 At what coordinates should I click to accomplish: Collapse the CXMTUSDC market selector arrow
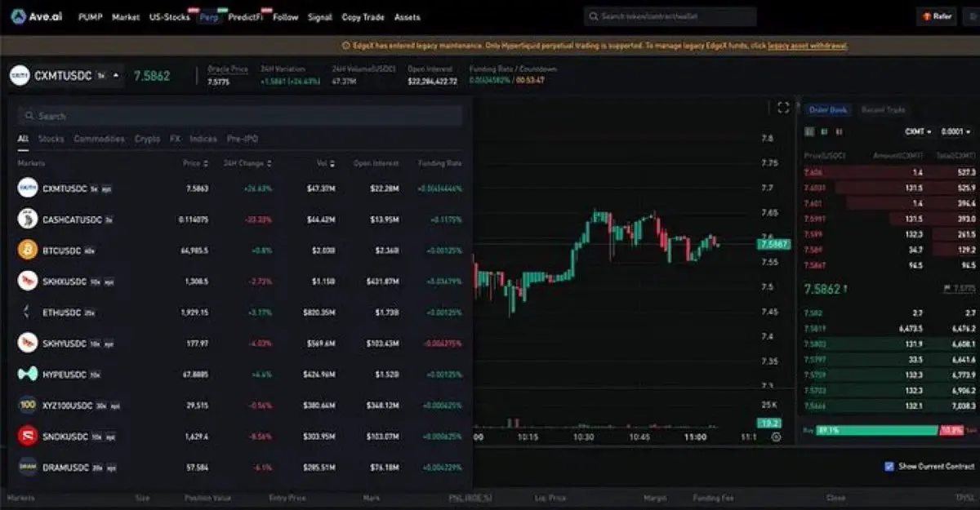[x=115, y=76]
